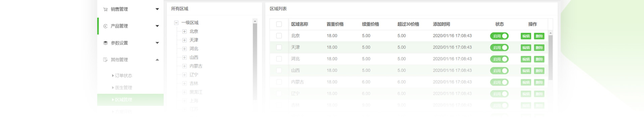Select 辽宁 in the region tree

(194, 75)
